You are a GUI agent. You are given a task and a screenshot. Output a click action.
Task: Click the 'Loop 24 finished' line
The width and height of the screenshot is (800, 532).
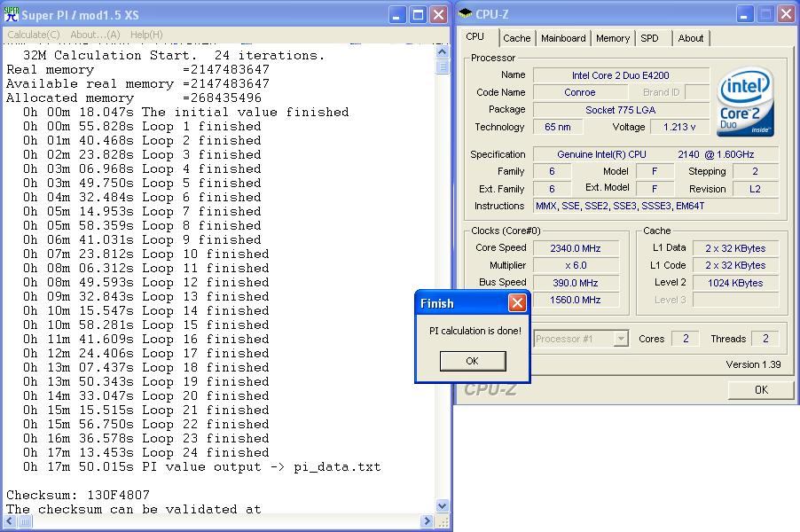click(x=146, y=453)
